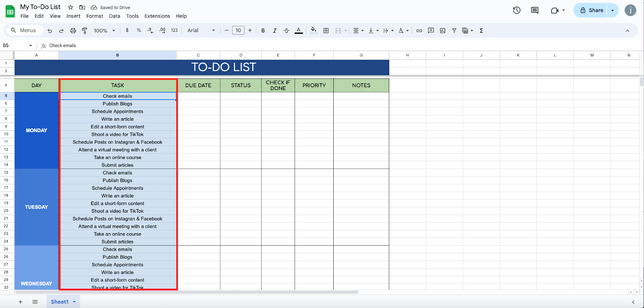Star the My To-Do List document
The width and height of the screenshot is (644, 308).
(70, 7)
